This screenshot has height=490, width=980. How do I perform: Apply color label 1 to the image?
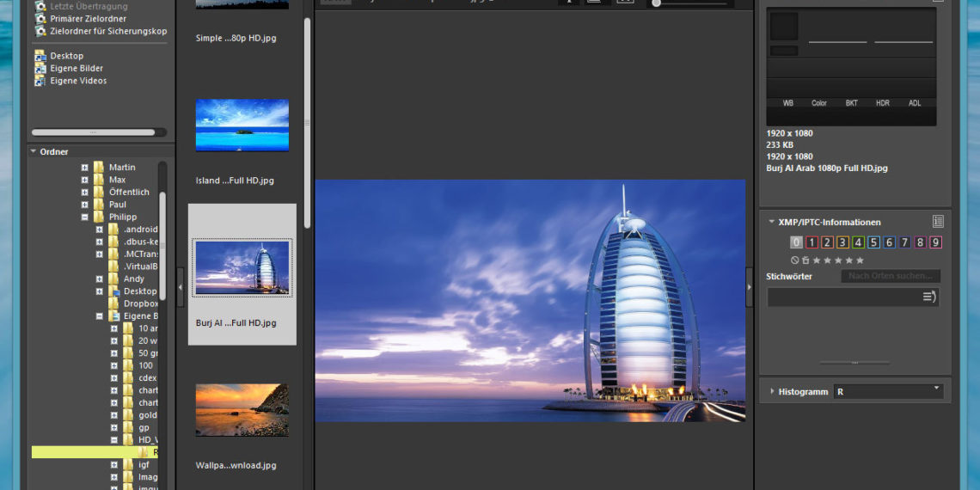(x=812, y=242)
